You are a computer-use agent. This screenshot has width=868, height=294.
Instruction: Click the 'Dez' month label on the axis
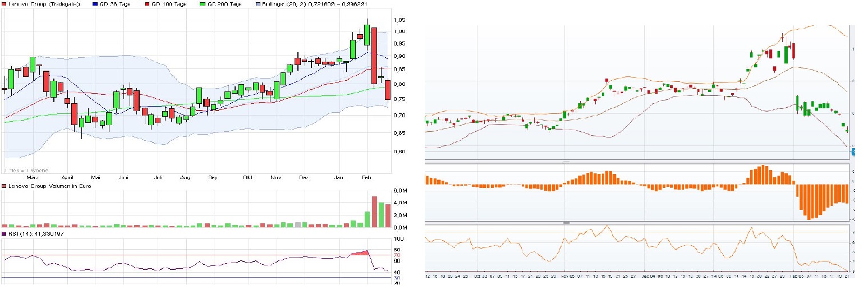point(304,178)
